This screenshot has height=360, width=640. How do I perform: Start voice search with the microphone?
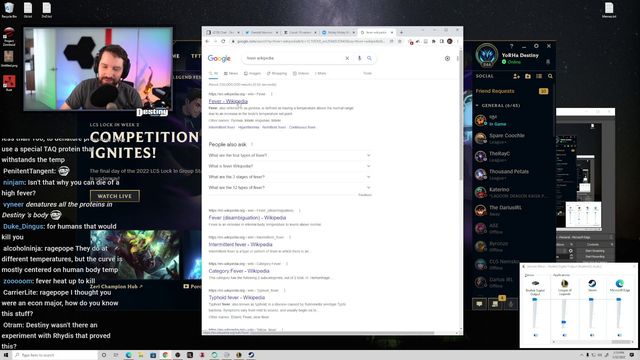click(x=359, y=58)
